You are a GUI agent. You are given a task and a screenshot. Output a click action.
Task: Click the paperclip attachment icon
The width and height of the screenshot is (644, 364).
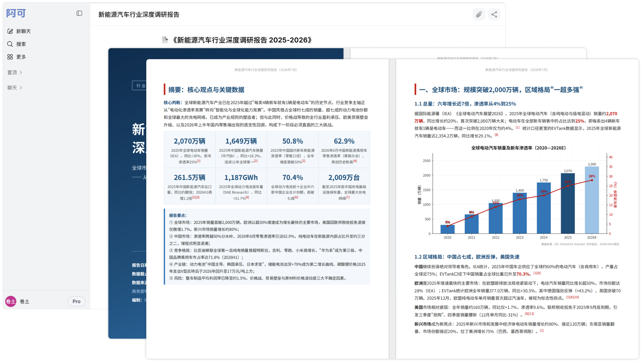pos(479,14)
